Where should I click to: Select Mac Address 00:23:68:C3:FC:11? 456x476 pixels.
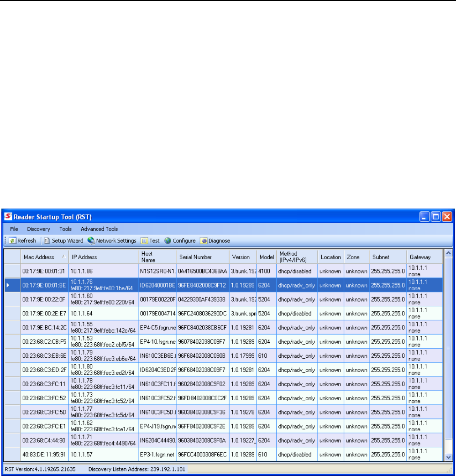click(x=44, y=384)
